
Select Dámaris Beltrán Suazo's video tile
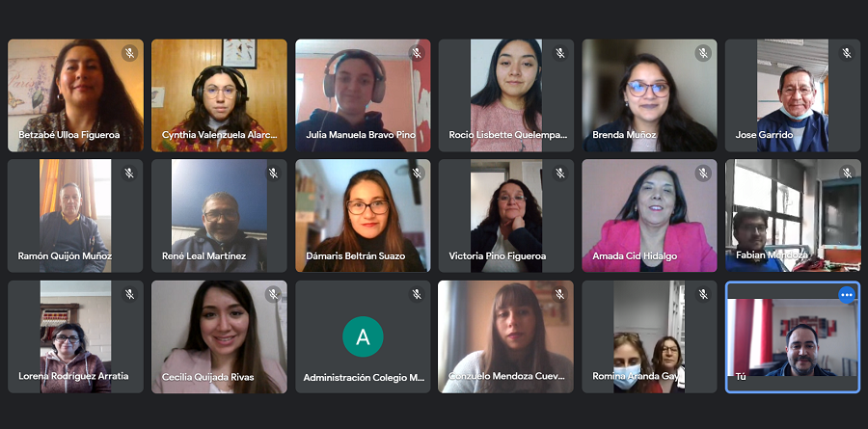[363, 216]
